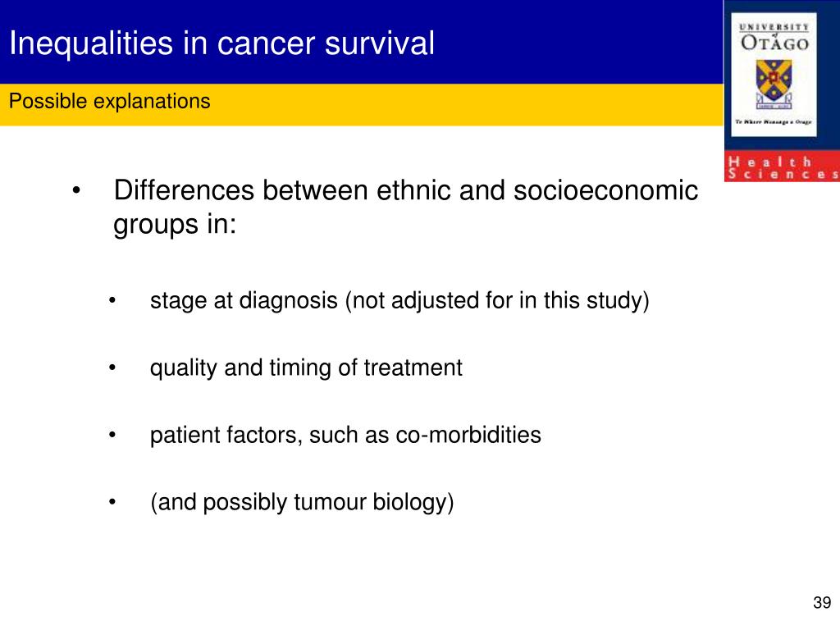Click the Health Sciences red banner

click(782, 167)
